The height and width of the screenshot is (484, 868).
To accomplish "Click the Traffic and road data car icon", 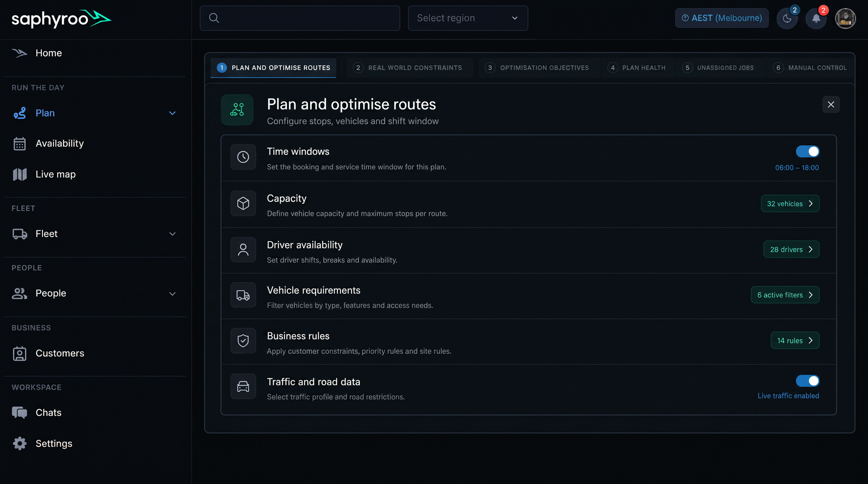I will [243, 386].
